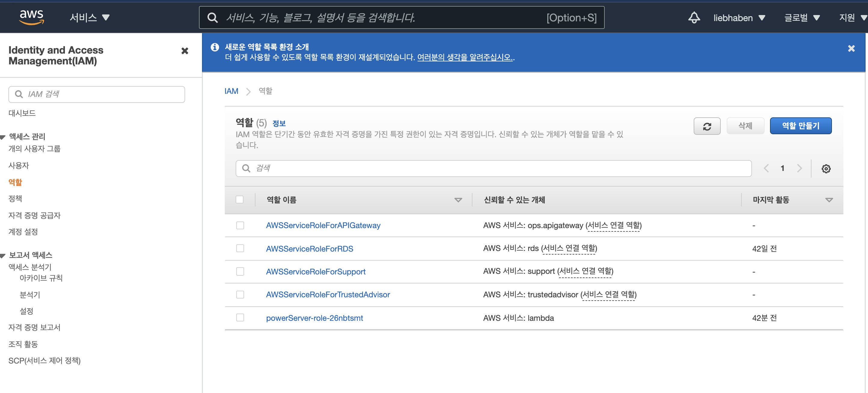This screenshot has height=393, width=868.
Task: Check AWSServiceRoleForSupport row checkbox
Action: (240, 271)
